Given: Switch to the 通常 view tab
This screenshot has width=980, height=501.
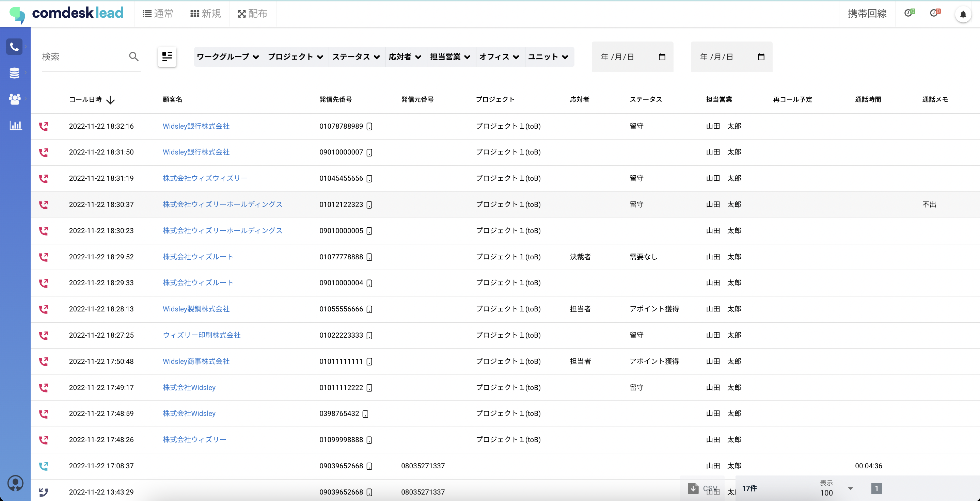Looking at the screenshot, I should pos(158,14).
